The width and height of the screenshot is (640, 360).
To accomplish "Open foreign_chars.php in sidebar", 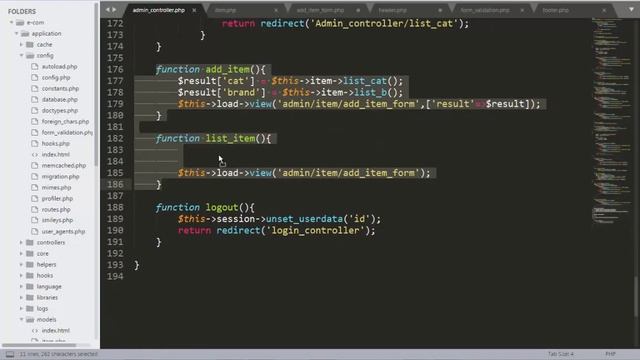I will 65,122.
